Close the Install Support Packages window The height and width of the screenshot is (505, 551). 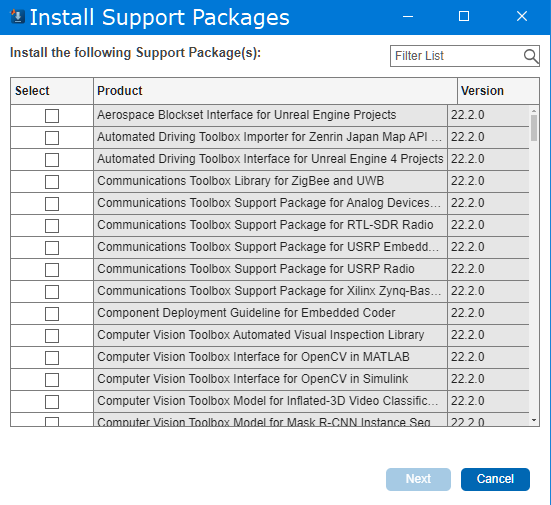(x=522, y=16)
